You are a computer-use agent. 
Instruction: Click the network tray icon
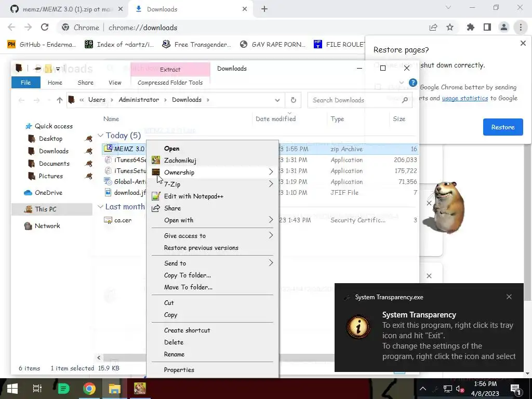[448, 389]
